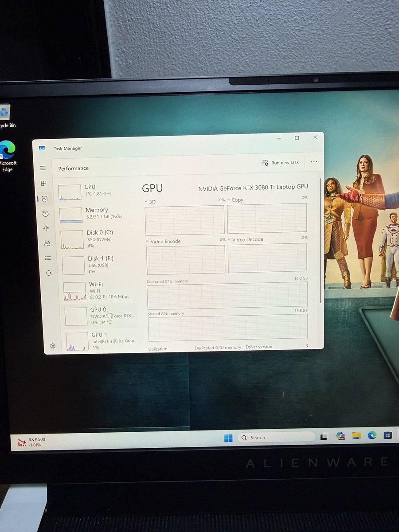Open the Recycle Bin desktop icon

pos(6,117)
